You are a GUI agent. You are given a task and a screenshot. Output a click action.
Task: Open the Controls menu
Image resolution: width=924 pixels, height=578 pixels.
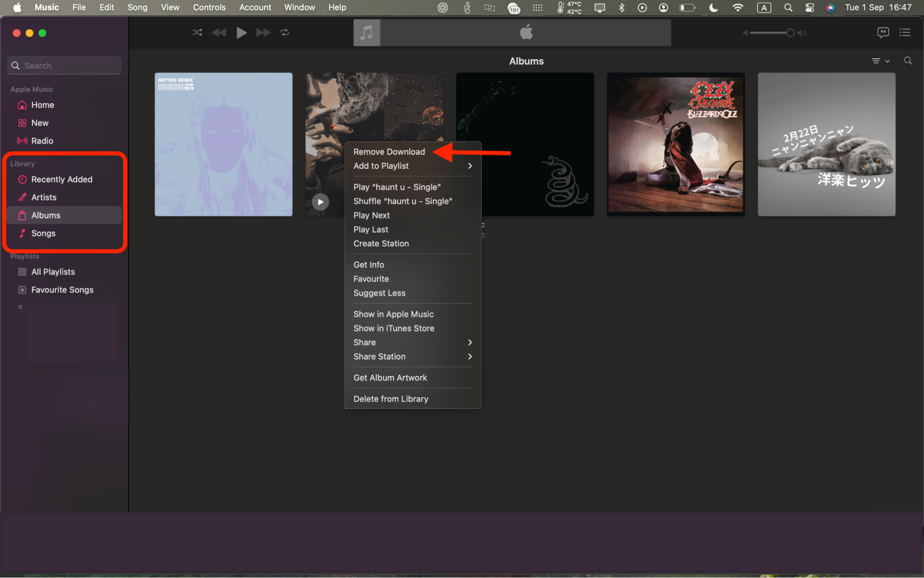[209, 7]
